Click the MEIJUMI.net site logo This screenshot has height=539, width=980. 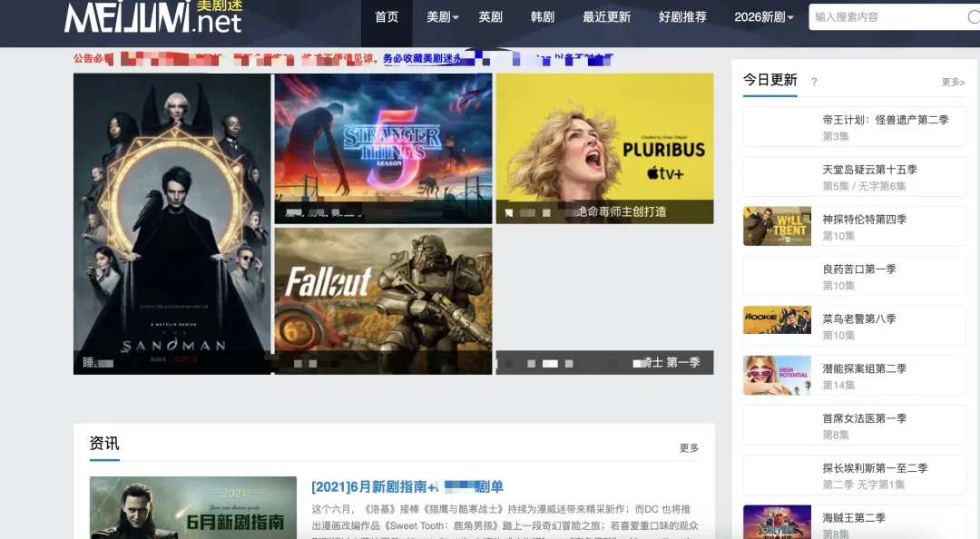tap(153, 17)
